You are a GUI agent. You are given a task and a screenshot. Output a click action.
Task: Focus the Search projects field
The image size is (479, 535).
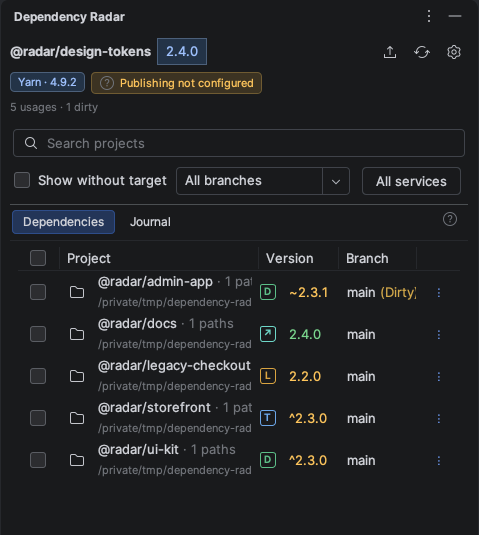coord(239,143)
